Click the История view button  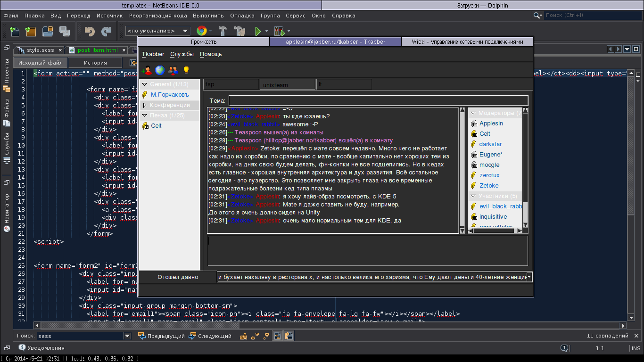click(x=95, y=63)
